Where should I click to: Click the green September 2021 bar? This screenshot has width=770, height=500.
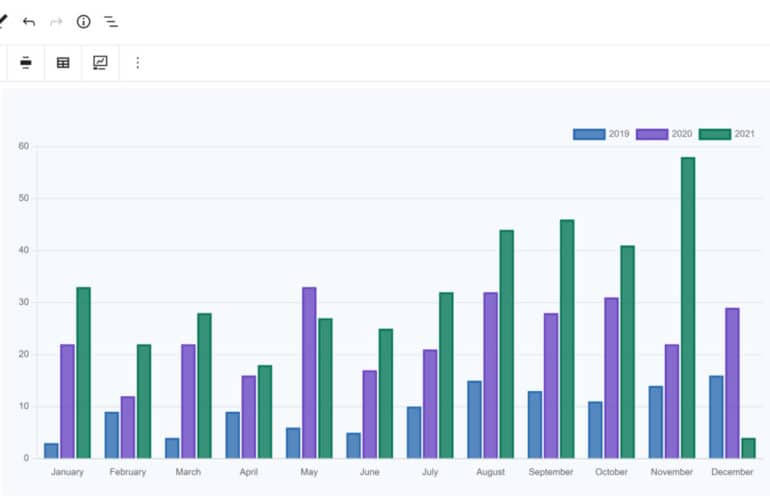click(x=567, y=339)
